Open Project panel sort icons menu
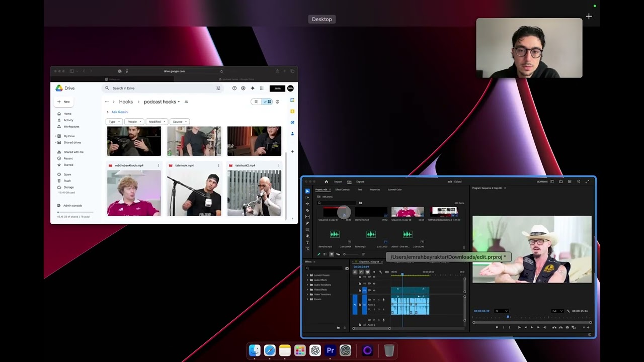644x362 pixels. point(363,254)
